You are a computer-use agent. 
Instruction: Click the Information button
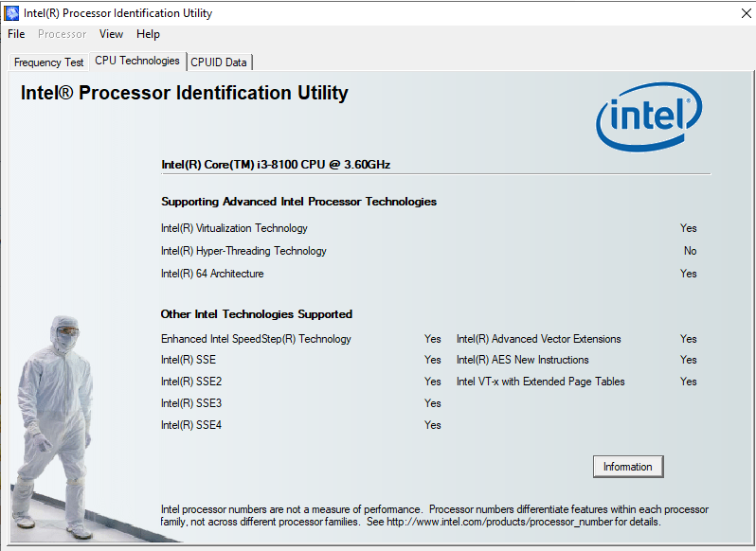point(628,467)
